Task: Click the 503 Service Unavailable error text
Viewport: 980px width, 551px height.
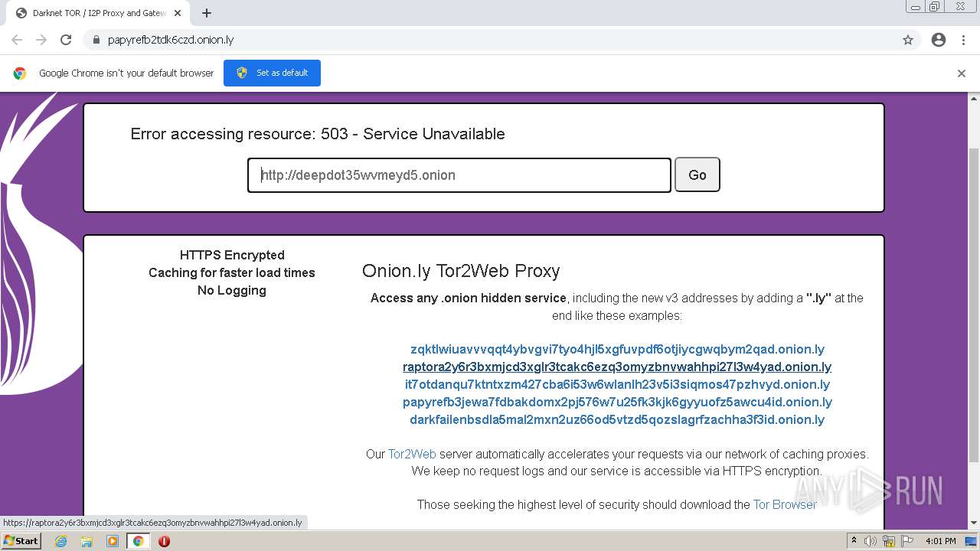Action: 318,134
